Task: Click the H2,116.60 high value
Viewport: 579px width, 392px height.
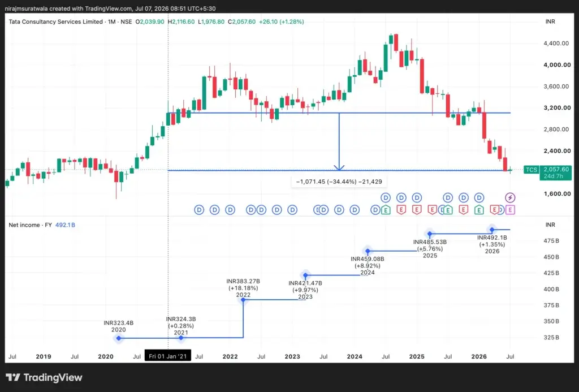Action: pos(181,22)
